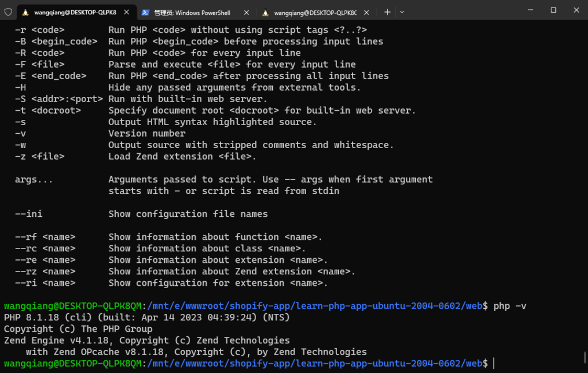Open a new tab with the plus icon
Image resolution: width=588 pixels, height=373 pixels.
387,11
